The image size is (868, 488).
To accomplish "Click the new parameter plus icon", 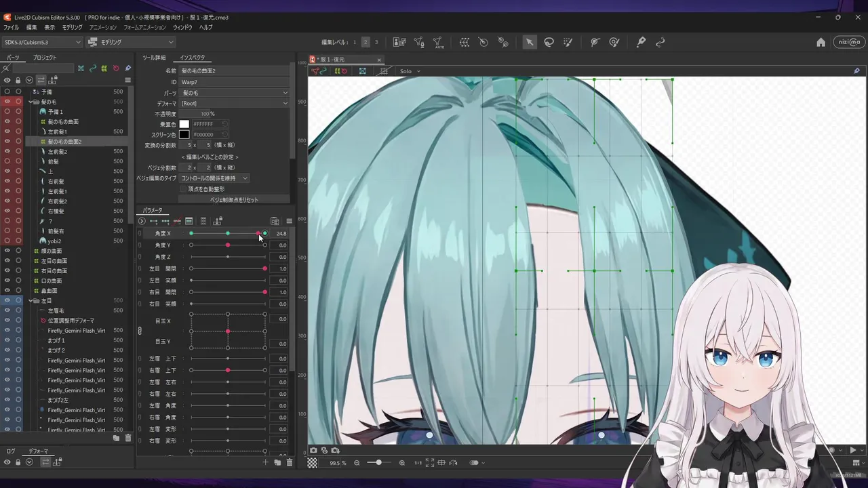I will coord(265,462).
